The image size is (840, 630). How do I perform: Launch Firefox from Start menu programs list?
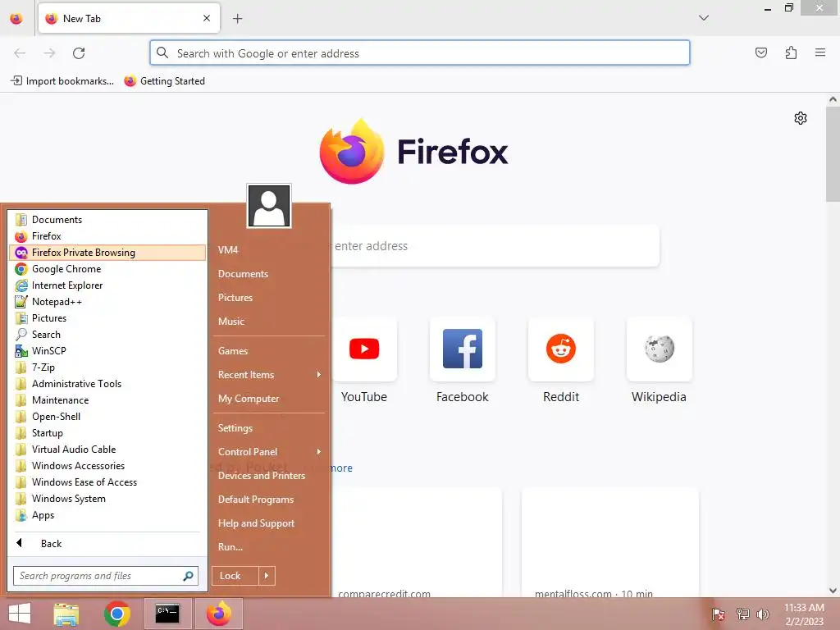[x=107, y=236]
